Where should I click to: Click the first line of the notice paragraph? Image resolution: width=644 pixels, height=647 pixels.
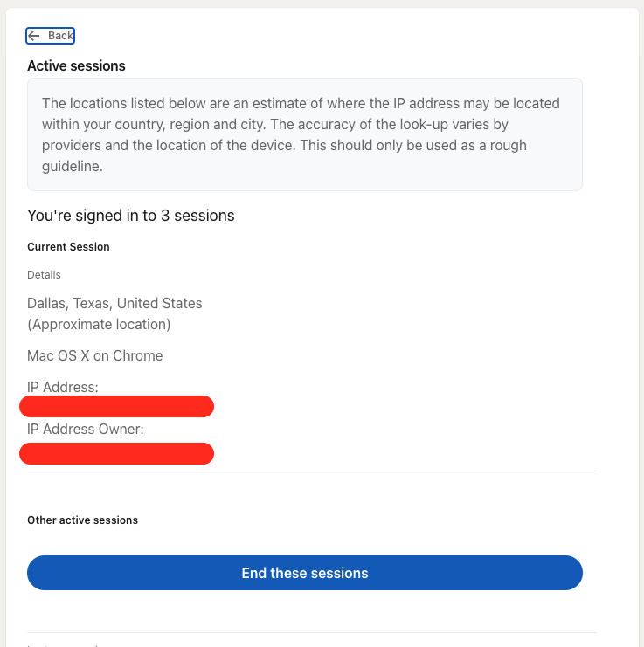(x=301, y=103)
